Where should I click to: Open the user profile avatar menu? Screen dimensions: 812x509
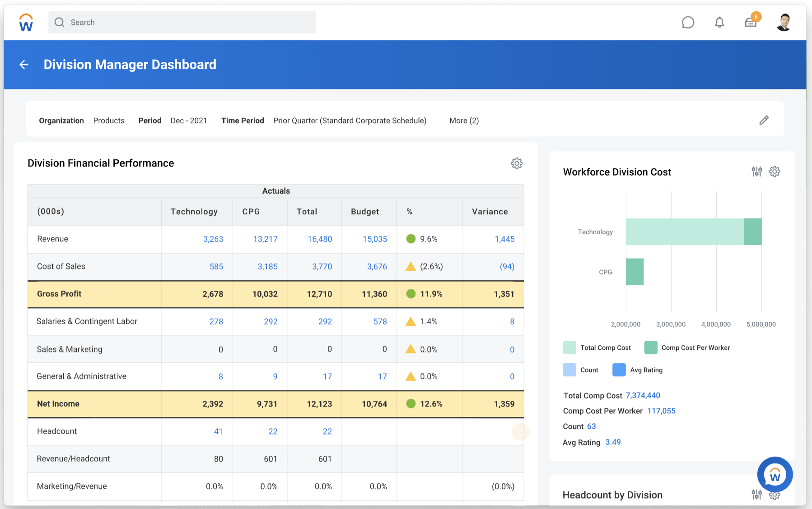[x=784, y=23]
